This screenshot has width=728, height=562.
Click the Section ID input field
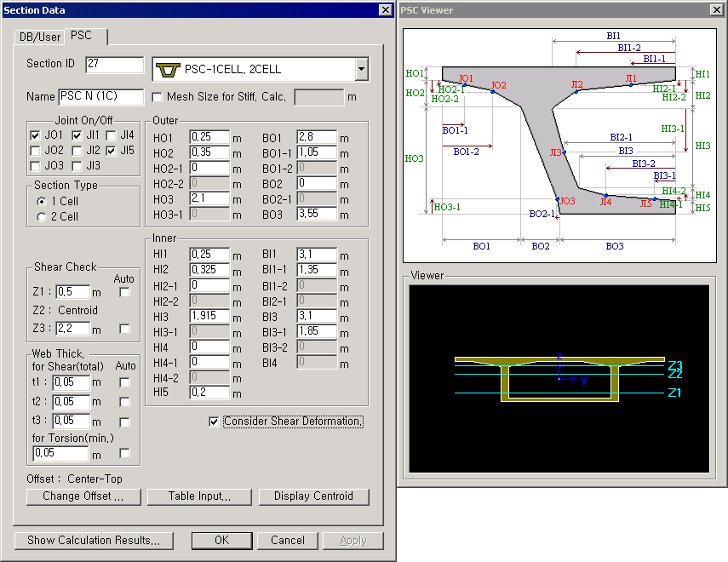tap(115, 64)
